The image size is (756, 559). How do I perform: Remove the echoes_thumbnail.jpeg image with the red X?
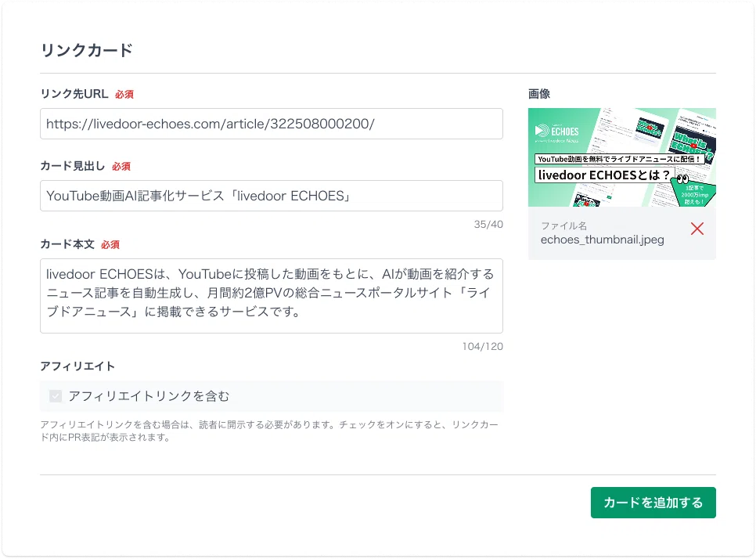(697, 229)
